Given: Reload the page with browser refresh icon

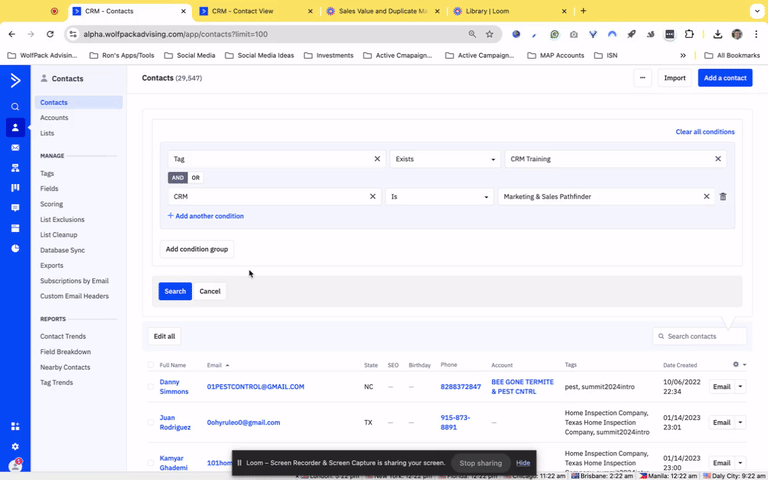Looking at the screenshot, I should pyautogui.click(x=50, y=34).
